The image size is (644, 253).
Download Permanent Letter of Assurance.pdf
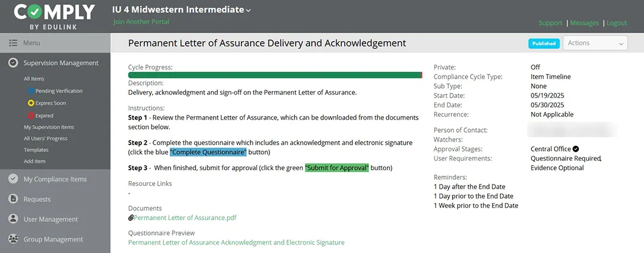click(x=185, y=218)
